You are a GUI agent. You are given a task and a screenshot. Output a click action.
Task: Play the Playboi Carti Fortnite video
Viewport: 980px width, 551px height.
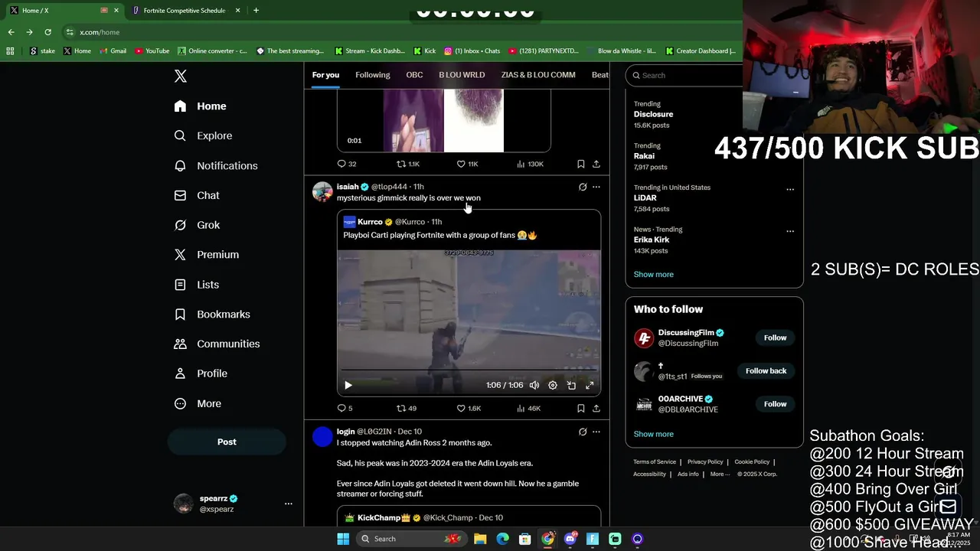(x=348, y=386)
